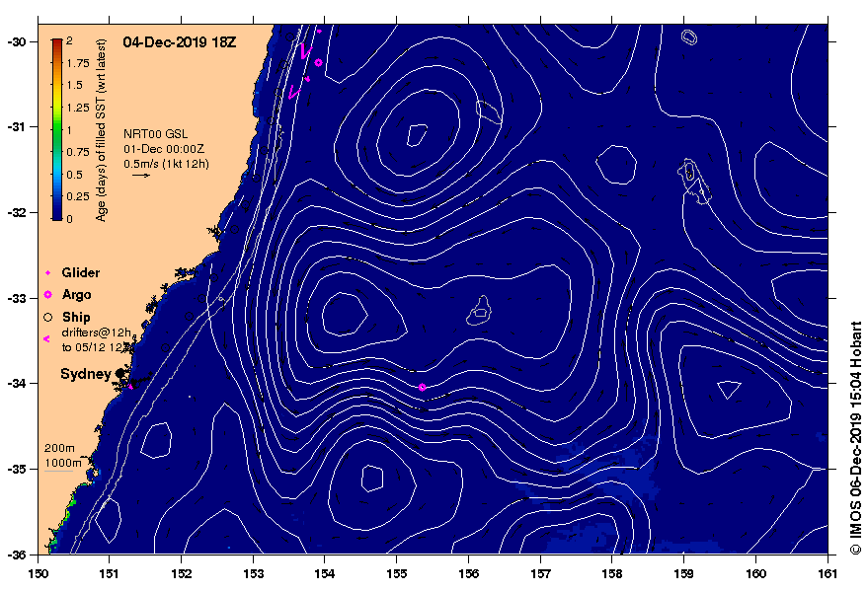Click the drifters legend magenta triangle
The image size is (868, 592).
click(x=47, y=338)
